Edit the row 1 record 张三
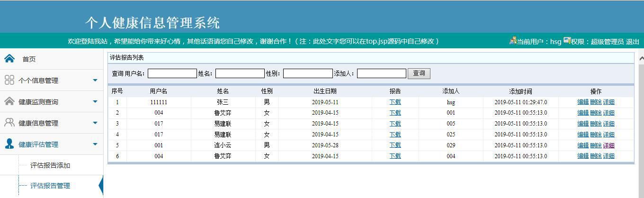Screen dimensions: 644x198 click(583, 102)
